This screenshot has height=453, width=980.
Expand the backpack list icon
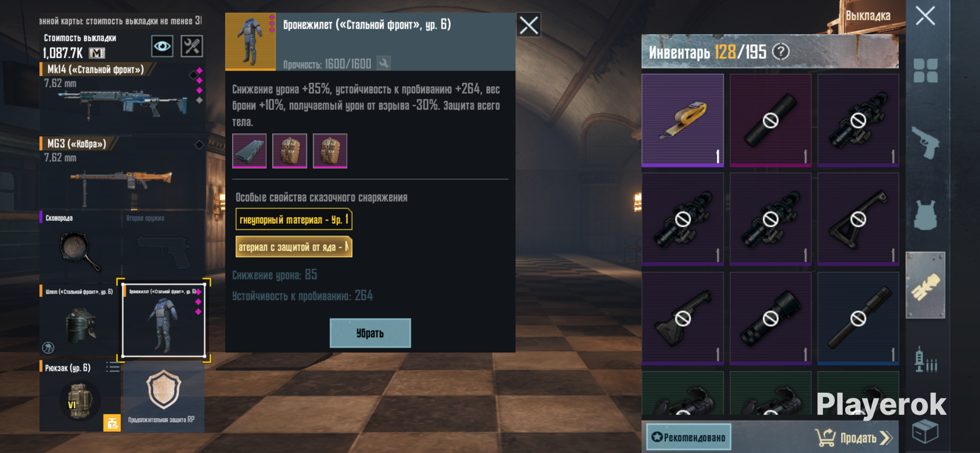112,368
